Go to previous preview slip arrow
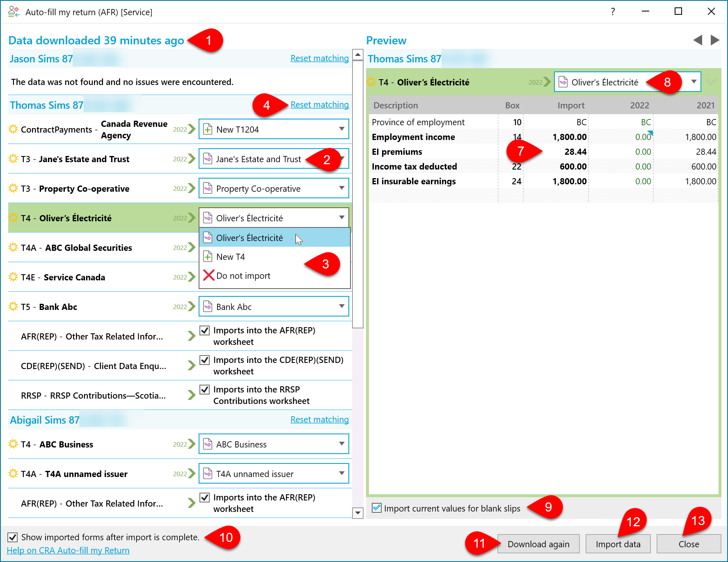728x562 pixels. tap(698, 40)
